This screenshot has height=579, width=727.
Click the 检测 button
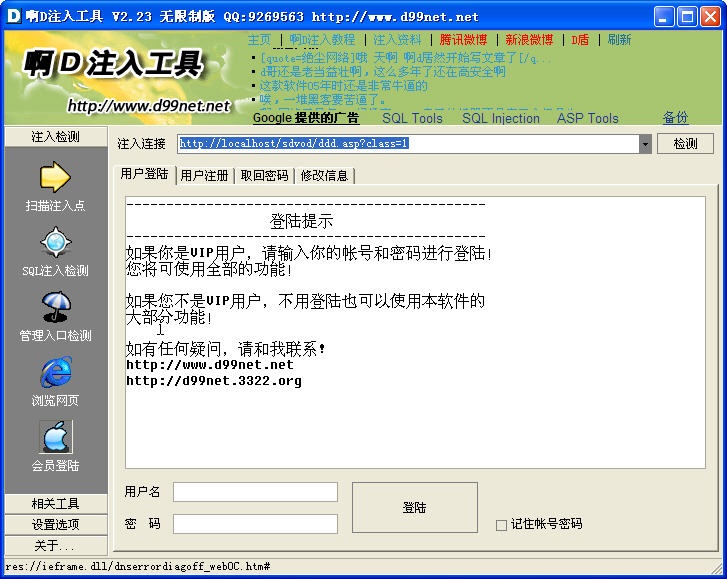[685, 143]
